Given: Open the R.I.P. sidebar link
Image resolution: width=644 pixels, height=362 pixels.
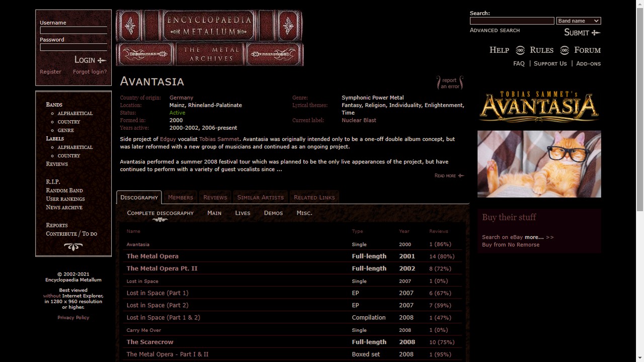Looking at the screenshot, I should point(53,182).
